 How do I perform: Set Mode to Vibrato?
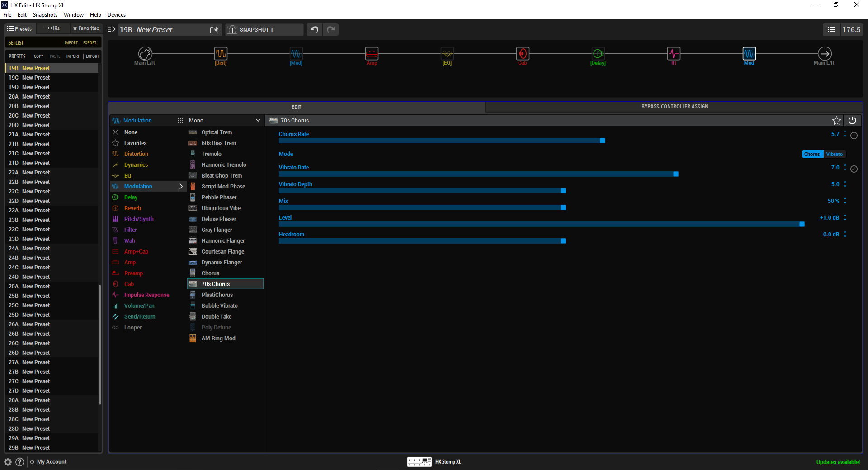(x=835, y=154)
